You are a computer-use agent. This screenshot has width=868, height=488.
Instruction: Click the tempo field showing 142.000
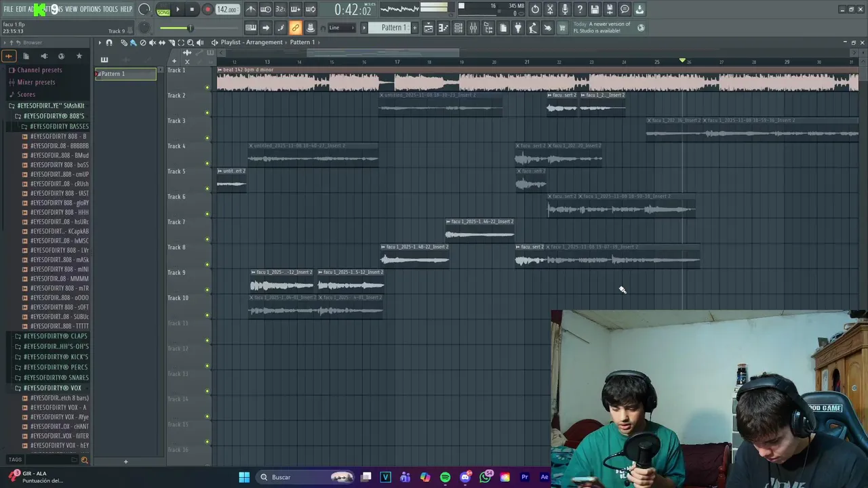pyautogui.click(x=227, y=9)
